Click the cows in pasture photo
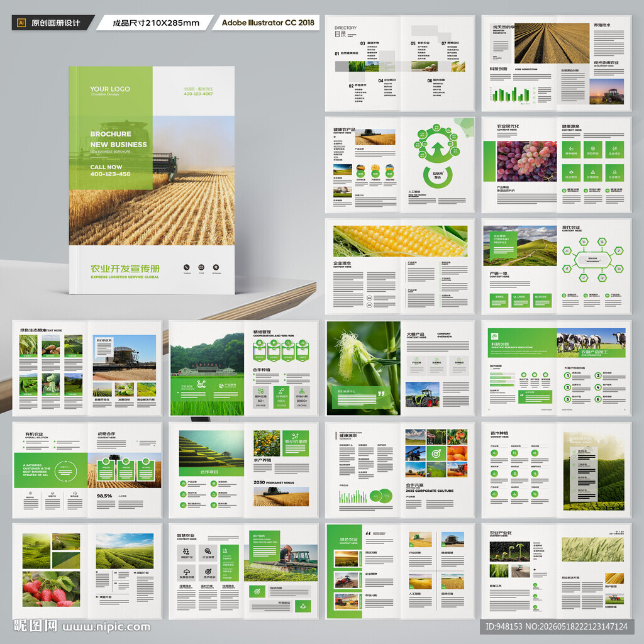The image size is (644, 644). coord(591,342)
